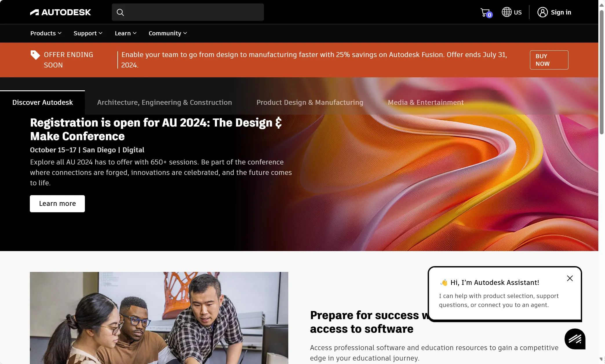Open the Learn dropdown menu
The image size is (605, 364).
125,33
